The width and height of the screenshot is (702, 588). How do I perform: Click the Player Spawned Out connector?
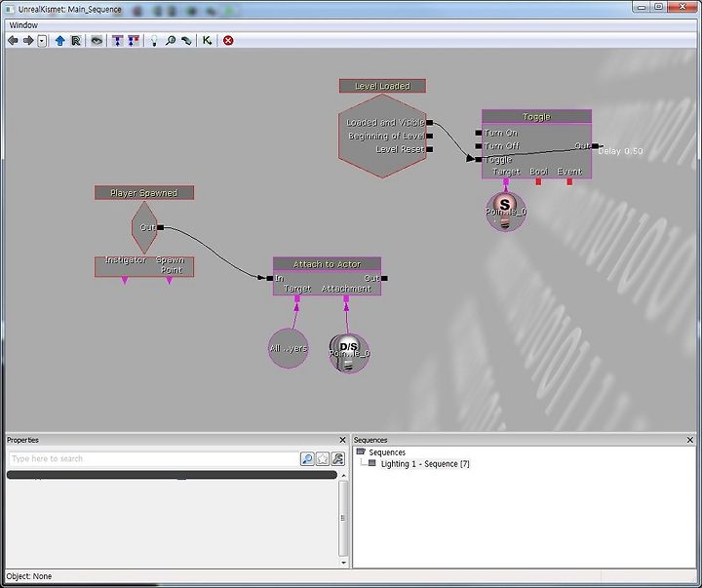(x=160, y=227)
